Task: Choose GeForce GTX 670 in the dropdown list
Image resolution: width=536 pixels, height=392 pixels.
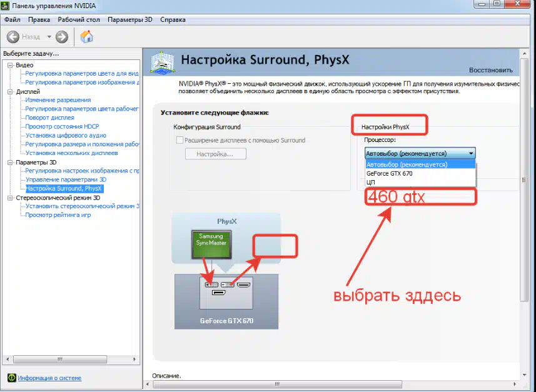Action: pos(420,173)
